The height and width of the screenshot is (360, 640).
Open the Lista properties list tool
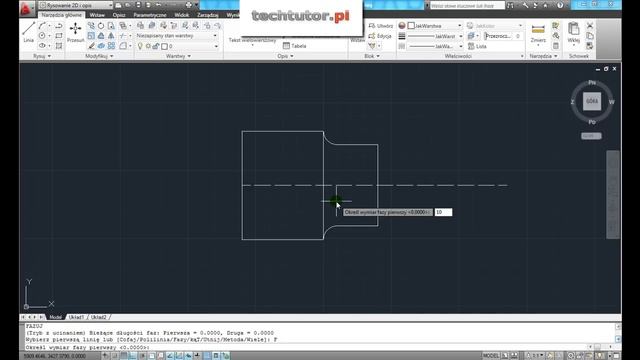tap(477, 46)
